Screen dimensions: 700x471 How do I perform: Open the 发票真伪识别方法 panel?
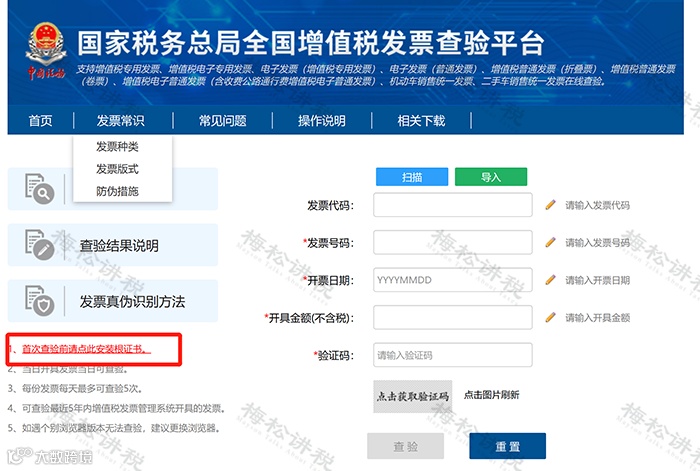tap(113, 301)
